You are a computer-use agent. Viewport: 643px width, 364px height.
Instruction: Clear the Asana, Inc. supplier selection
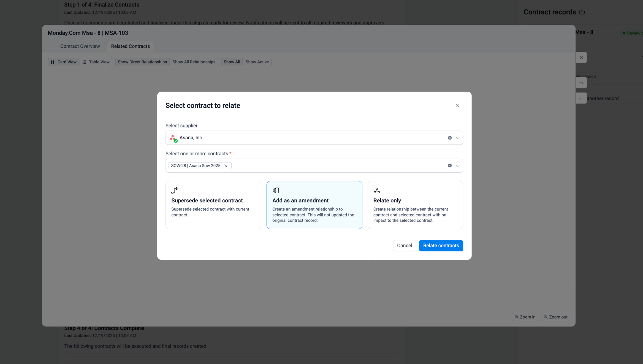click(x=450, y=138)
